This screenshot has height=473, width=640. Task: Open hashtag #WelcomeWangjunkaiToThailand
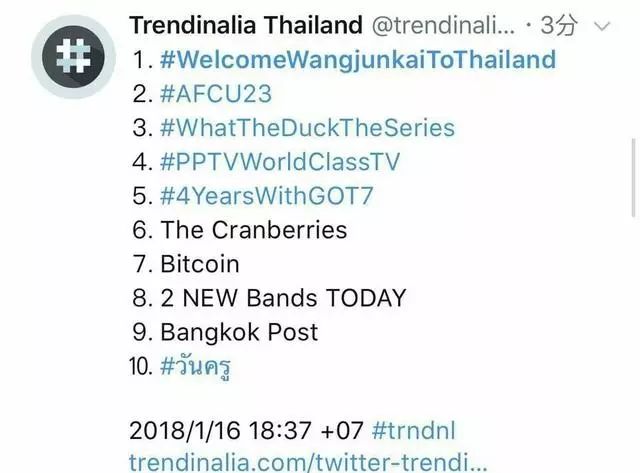pyautogui.click(x=358, y=60)
